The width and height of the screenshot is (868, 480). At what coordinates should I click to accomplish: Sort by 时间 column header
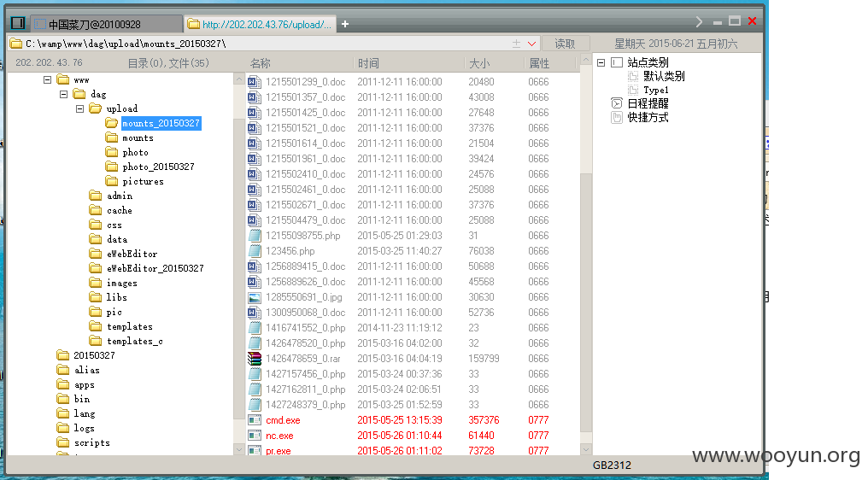[x=368, y=64]
